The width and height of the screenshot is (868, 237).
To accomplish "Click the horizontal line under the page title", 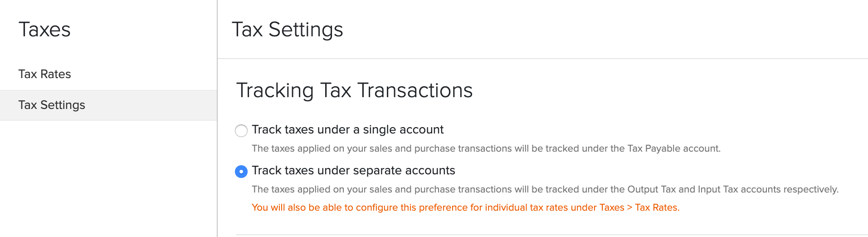I will pyautogui.click(x=542, y=59).
